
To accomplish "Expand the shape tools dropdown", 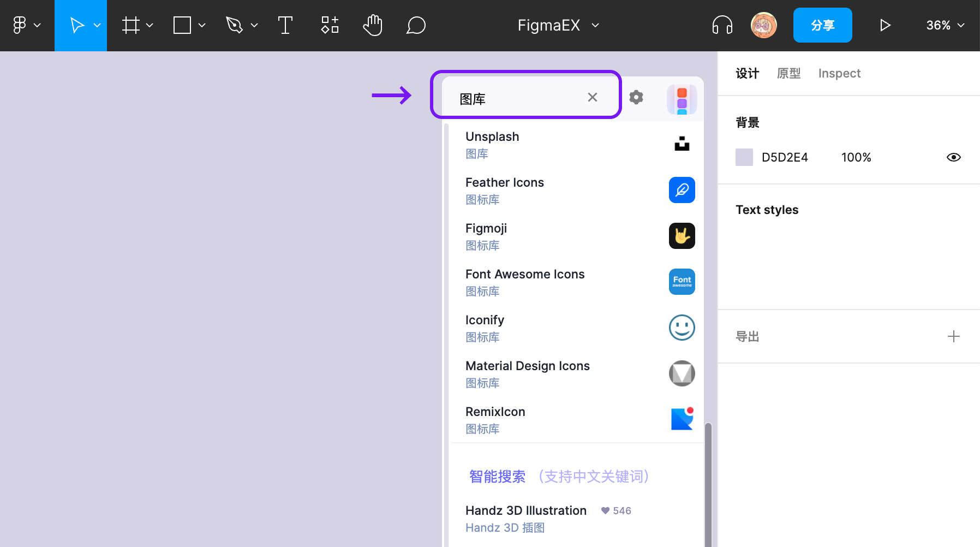I will [x=202, y=25].
